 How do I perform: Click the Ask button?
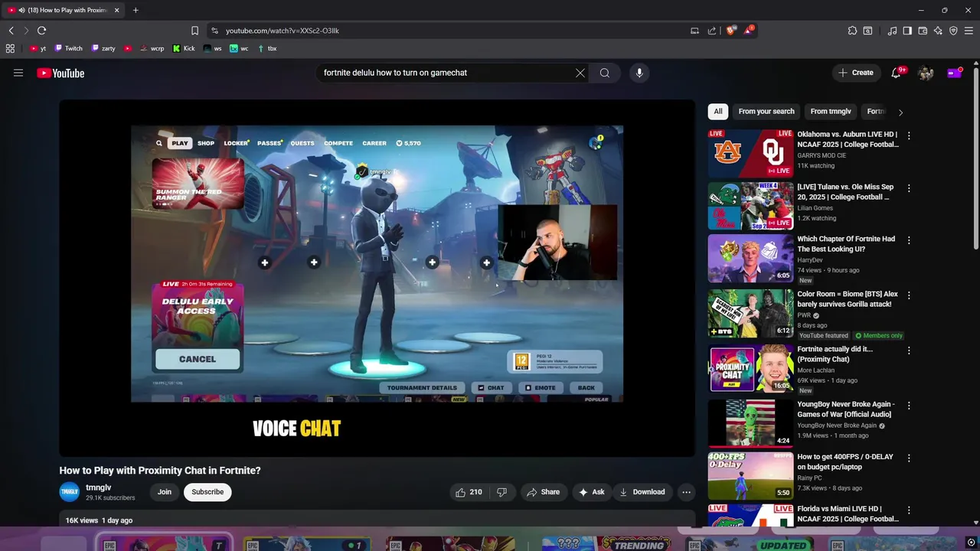pyautogui.click(x=592, y=492)
